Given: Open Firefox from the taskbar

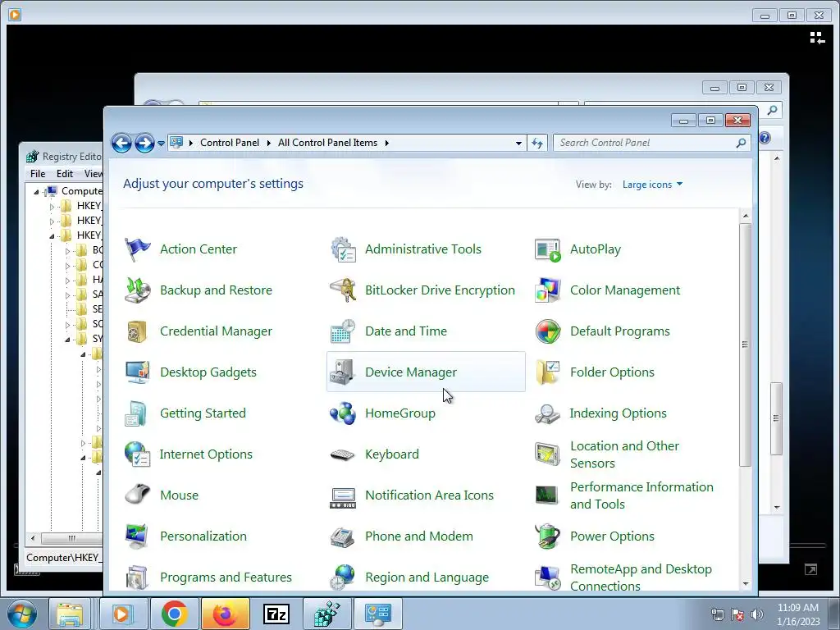Looking at the screenshot, I should click(x=225, y=614).
